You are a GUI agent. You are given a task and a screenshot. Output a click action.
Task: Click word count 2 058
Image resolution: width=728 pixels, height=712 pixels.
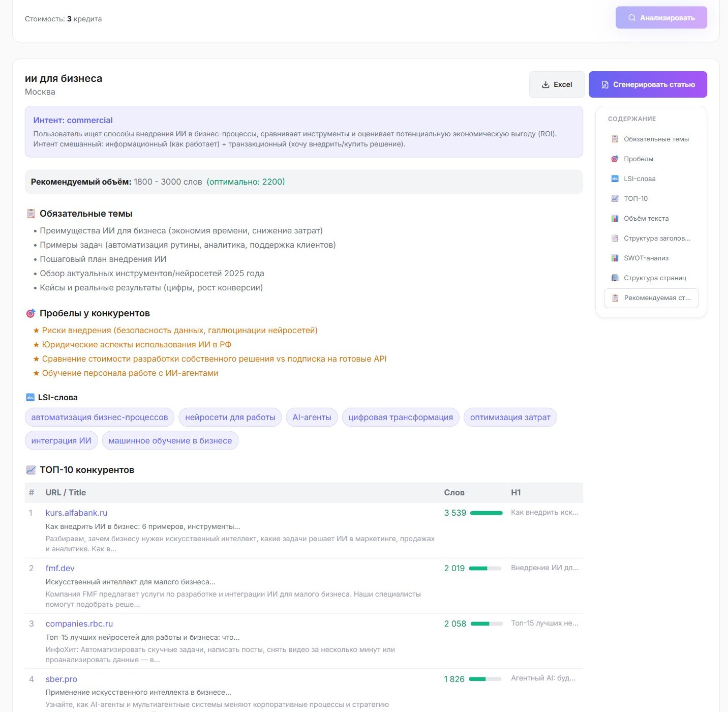[455, 624]
